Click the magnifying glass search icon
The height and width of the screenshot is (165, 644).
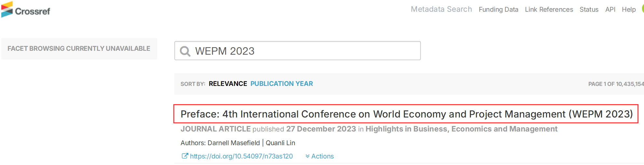click(x=185, y=51)
